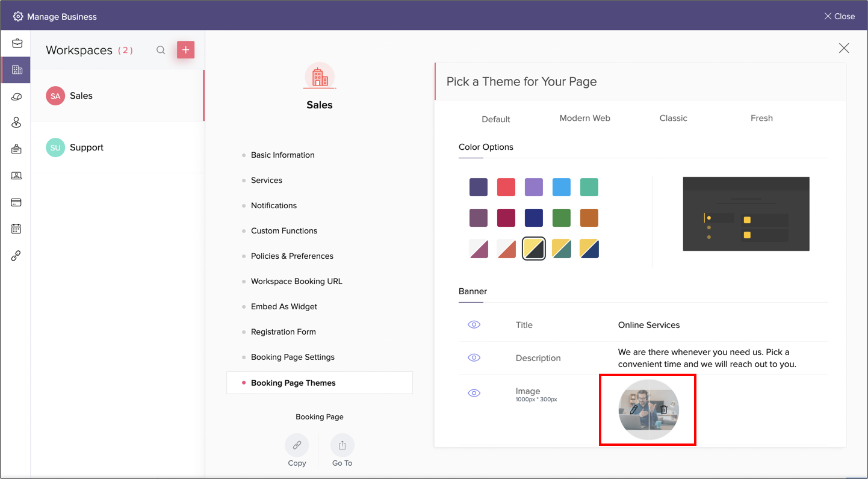Open the calendar icon in the sidebar
This screenshot has height=479, width=868.
pos(16,229)
